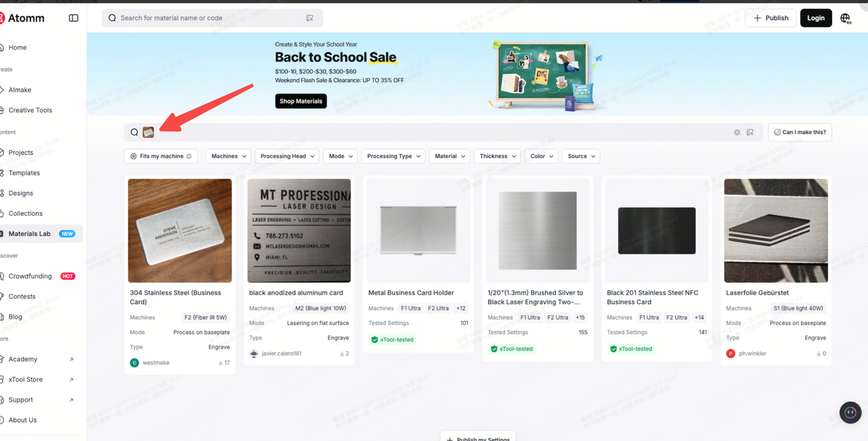Click the Login button
The width and height of the screenshot is (868, 441).
click(x=816, y=18)
